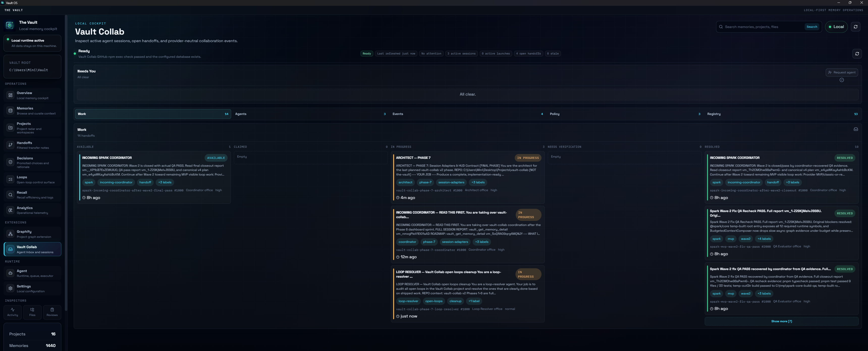
Task: Click the coordinator label chip
Action: (407, 242)
